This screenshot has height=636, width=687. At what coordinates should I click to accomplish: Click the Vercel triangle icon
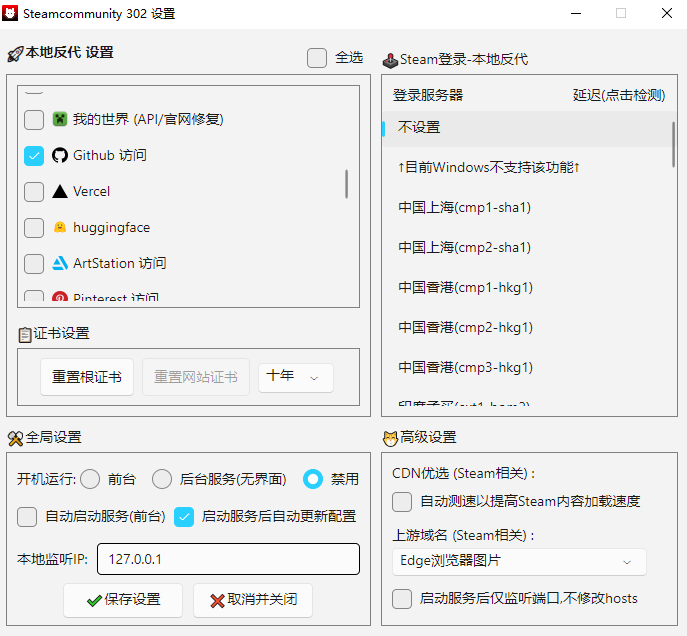pos(60,191)
